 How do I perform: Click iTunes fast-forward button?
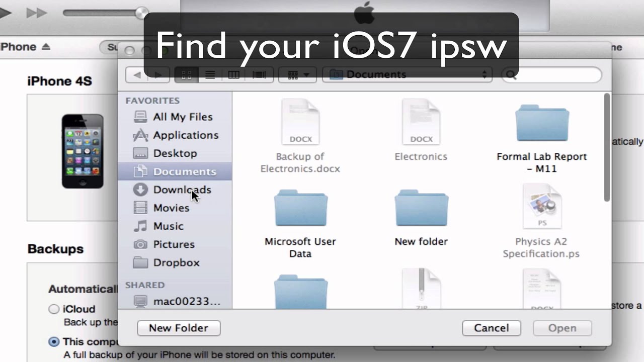[x=36, y=13]
